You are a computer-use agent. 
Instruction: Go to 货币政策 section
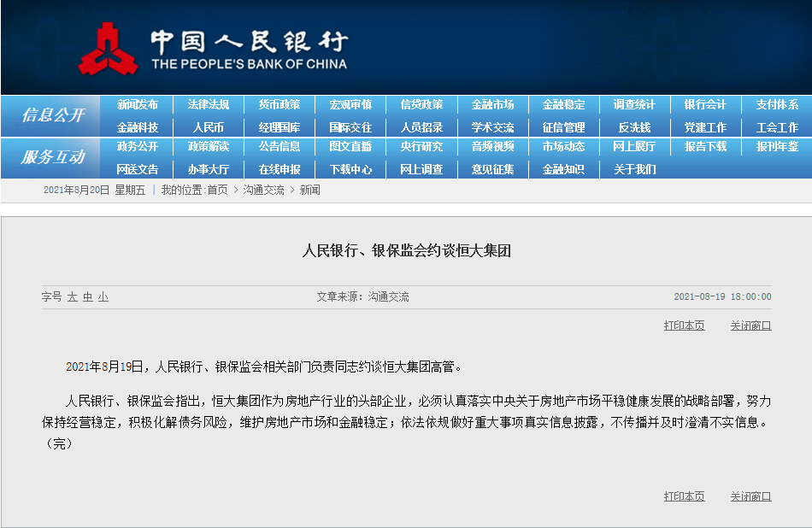[279, 104]
